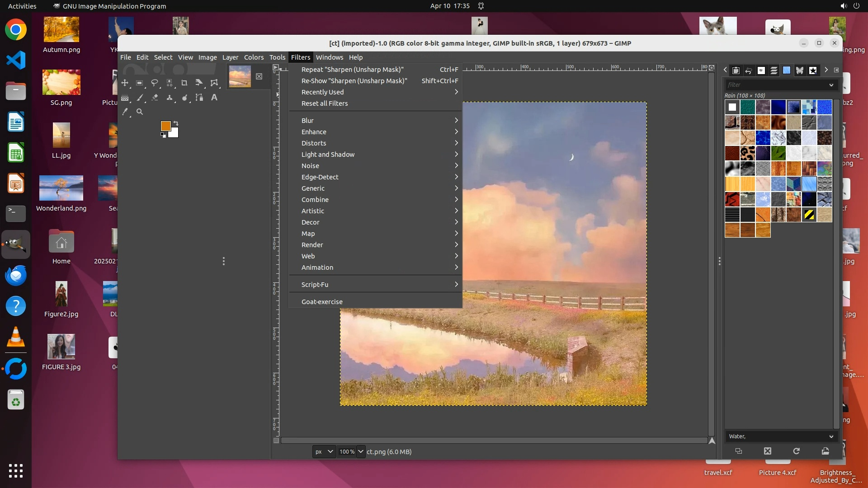Screen dimensions: 868x488
Task: Click the orange foreground color swatch
Action: point(165,126)
